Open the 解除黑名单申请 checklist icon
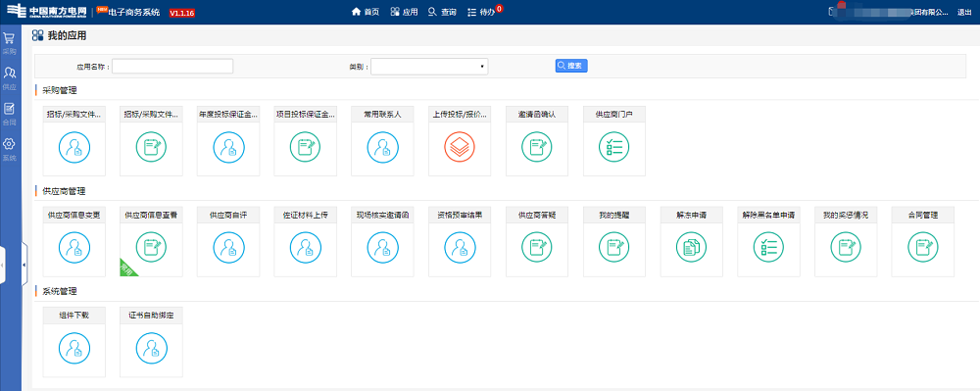The image size is (980, 391). [x=768, y=247]
